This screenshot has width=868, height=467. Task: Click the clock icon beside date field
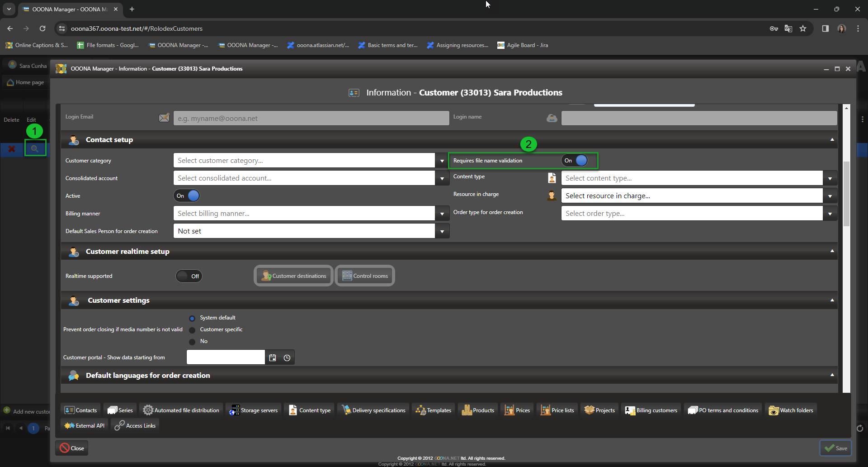(x=287, y=358)
